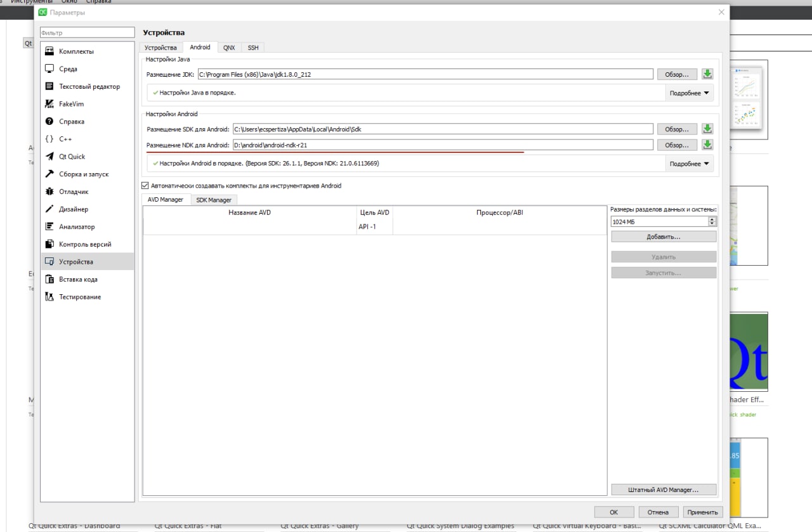Increase partition size spinner up arrow
Screen dimensions: 812x532
pos(712,219)
